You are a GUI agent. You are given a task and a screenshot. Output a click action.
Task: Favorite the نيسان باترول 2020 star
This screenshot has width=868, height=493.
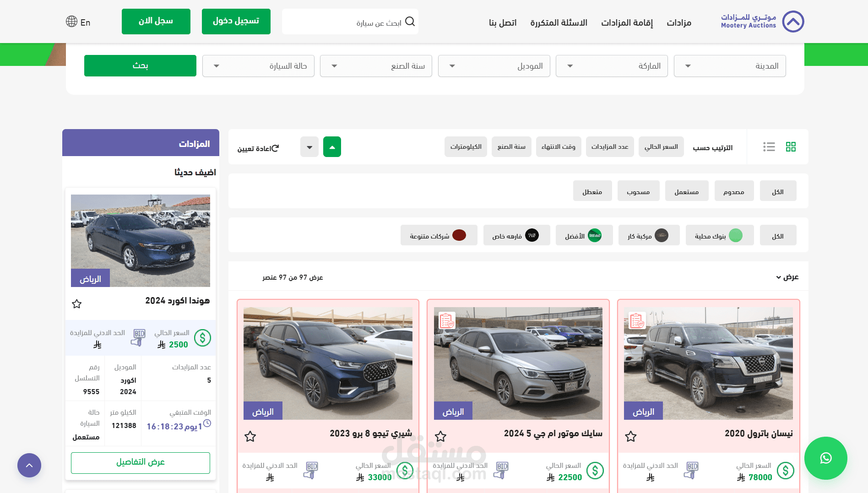(x=631, y=436)
